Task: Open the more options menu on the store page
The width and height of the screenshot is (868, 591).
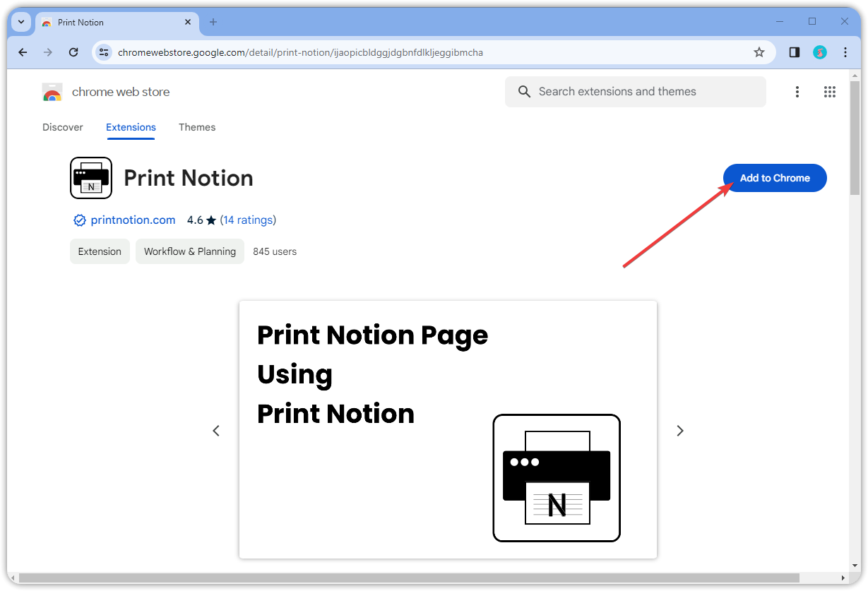Action: tap(797, 92)
